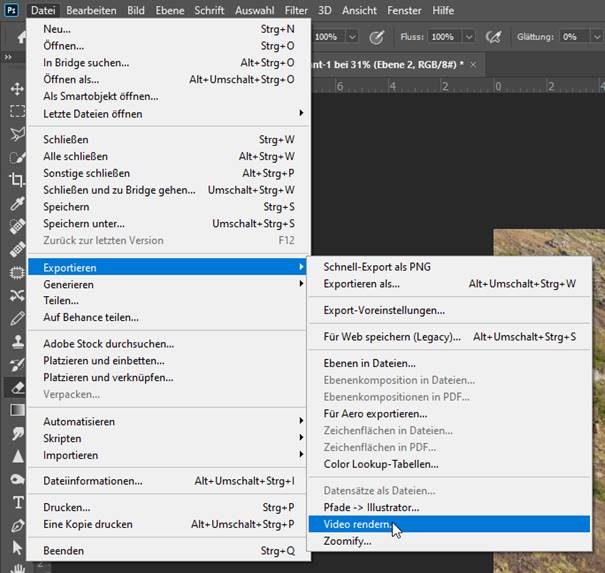Choose Für Web speichern (Legacy)
Viewport: 605px width, 573px height.
tap(449, 337)
